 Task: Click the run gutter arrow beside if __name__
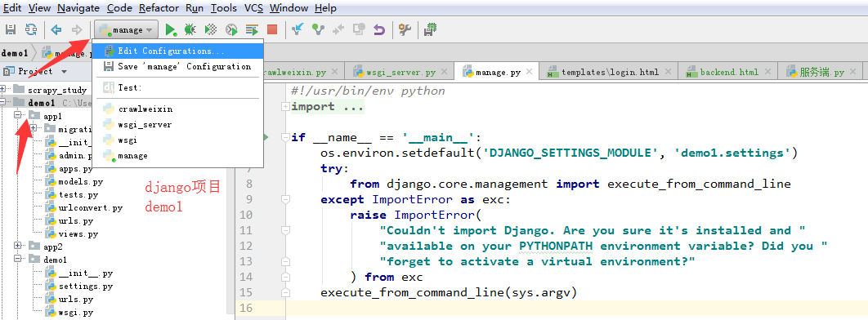point(266,137)
